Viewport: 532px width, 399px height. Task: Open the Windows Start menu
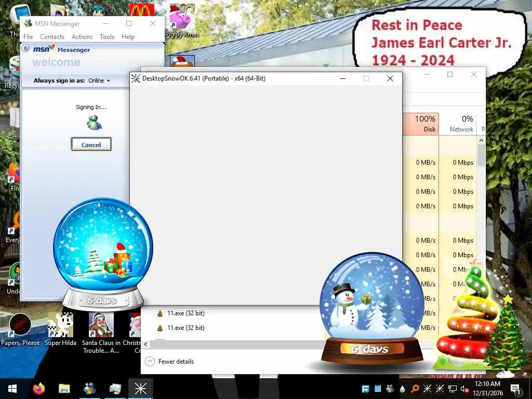[x=12, y=389]
